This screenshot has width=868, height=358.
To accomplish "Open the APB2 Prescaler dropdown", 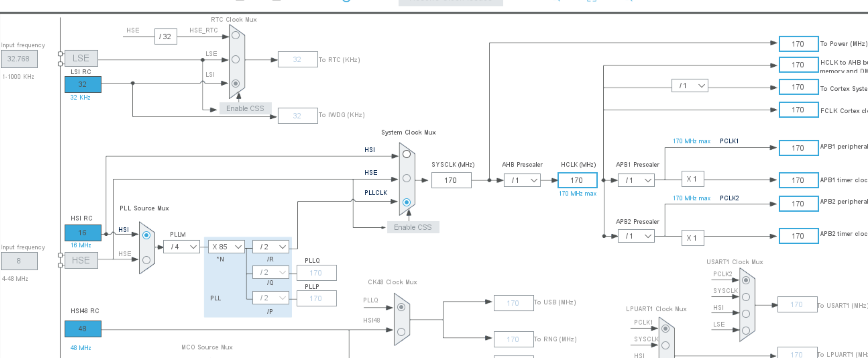I will point(636,236).
